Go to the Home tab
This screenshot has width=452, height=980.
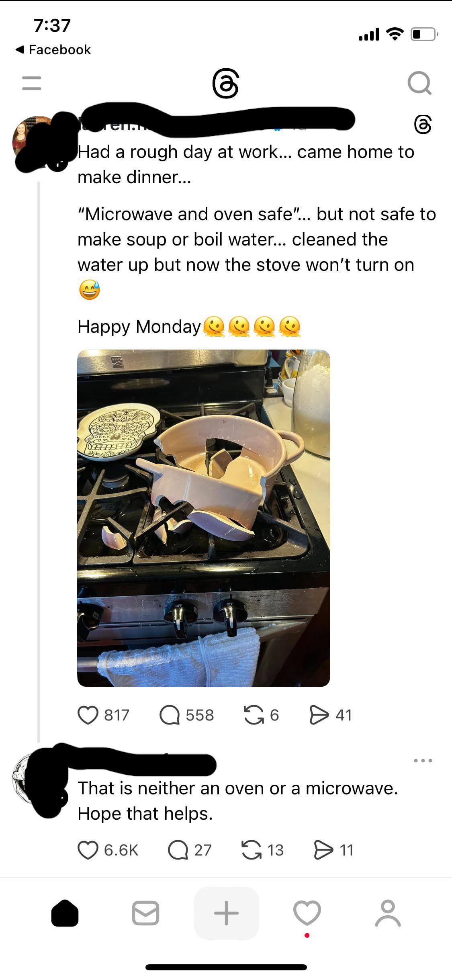65,913
